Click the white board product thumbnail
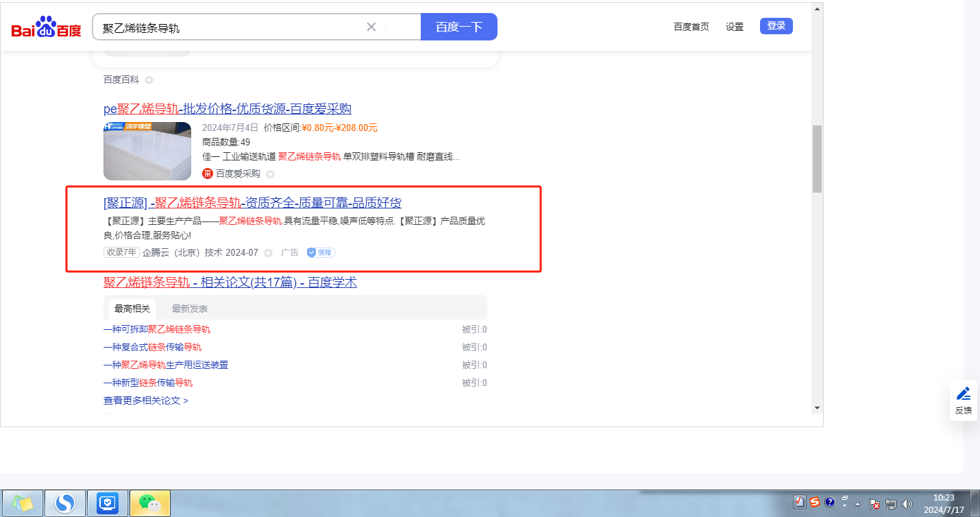 tap(147, 151)
